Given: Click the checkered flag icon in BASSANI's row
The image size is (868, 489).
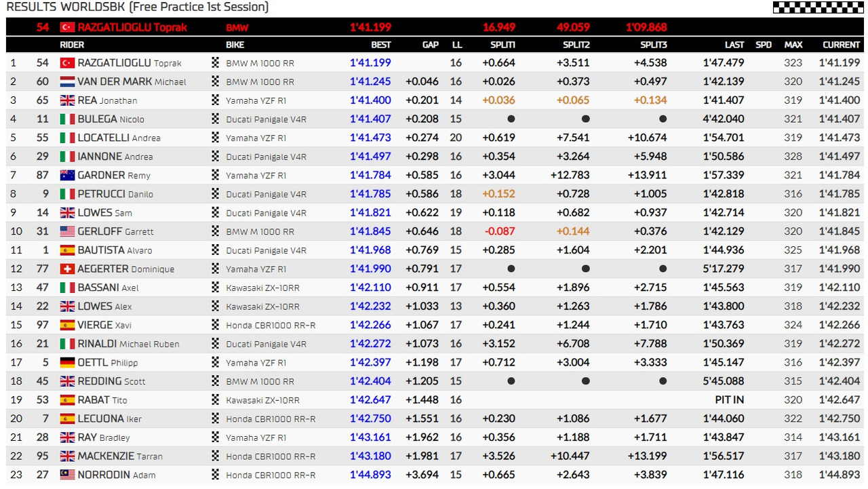Looking at the screenshot, I should point(216,288).
